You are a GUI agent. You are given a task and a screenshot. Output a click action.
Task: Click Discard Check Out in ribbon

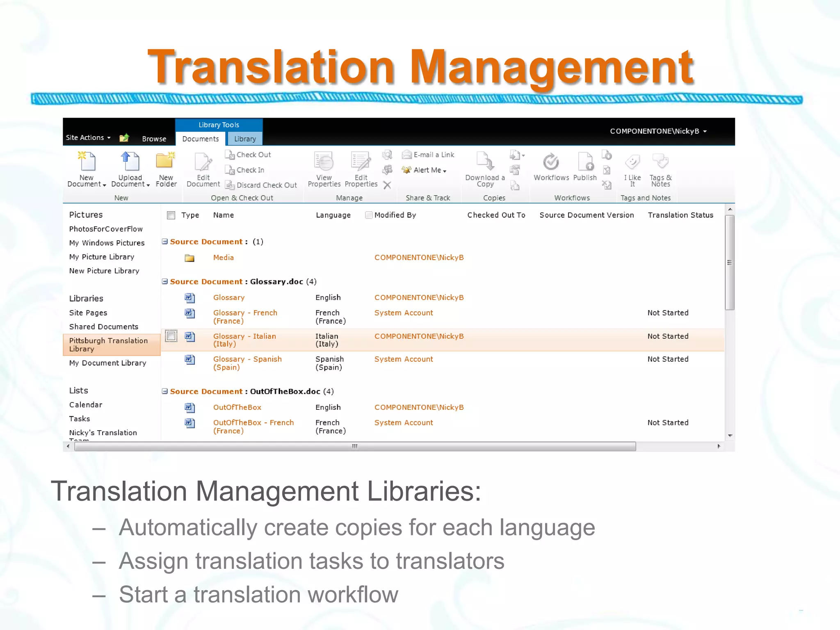(x=260, y=185)
